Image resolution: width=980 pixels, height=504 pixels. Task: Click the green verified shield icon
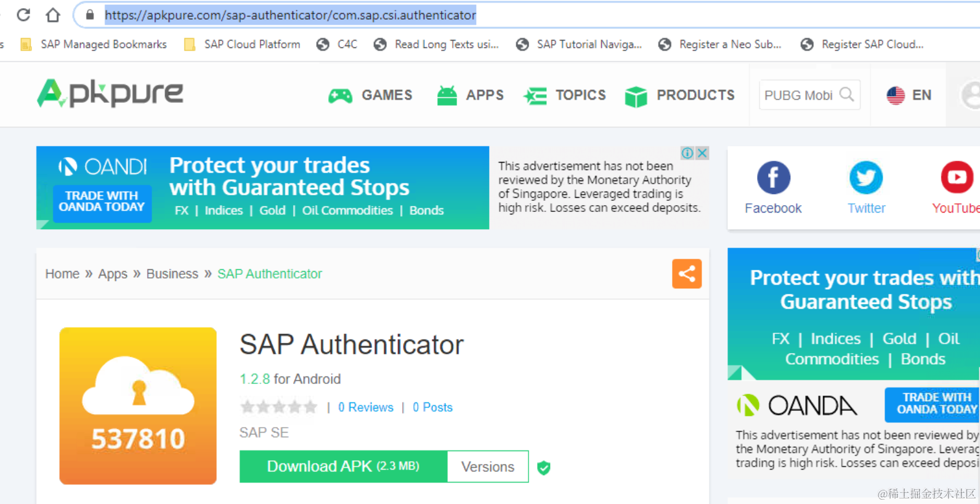tap(543, 468)
